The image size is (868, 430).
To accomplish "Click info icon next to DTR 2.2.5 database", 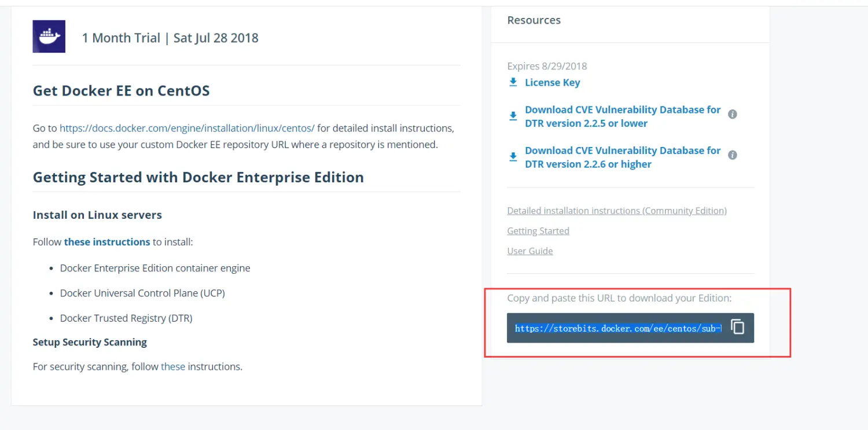I will [732, 114].
